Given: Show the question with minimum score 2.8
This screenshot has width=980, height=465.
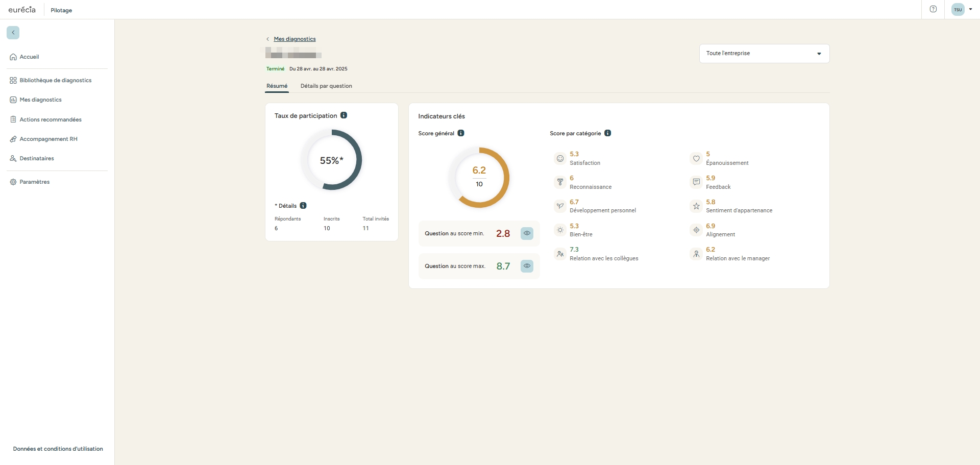Looking at the screenshot, I should pos(527,233).
